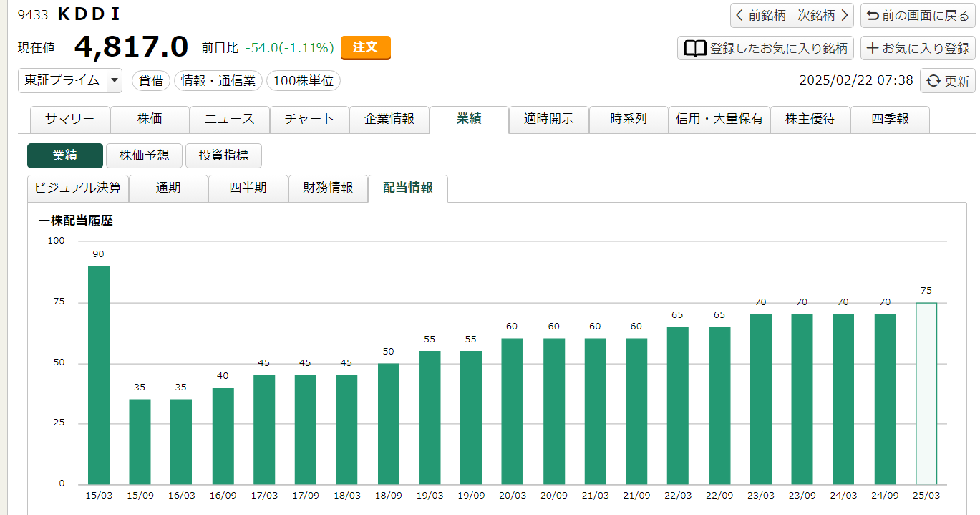Click the 23/03 dividend bar
The height and width of the screenshot is (515, 980).
pos(761,400)
